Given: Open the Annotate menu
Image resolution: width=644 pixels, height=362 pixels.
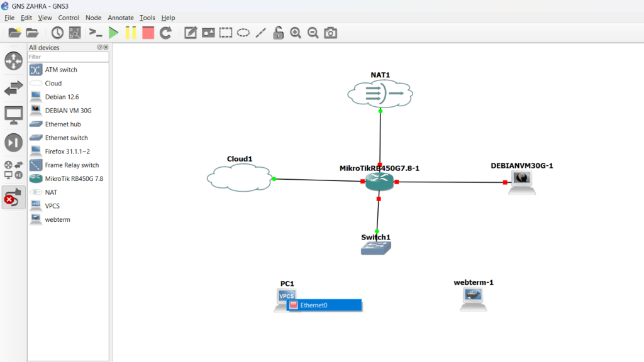Looking at the screenshot, I should 120,18.
